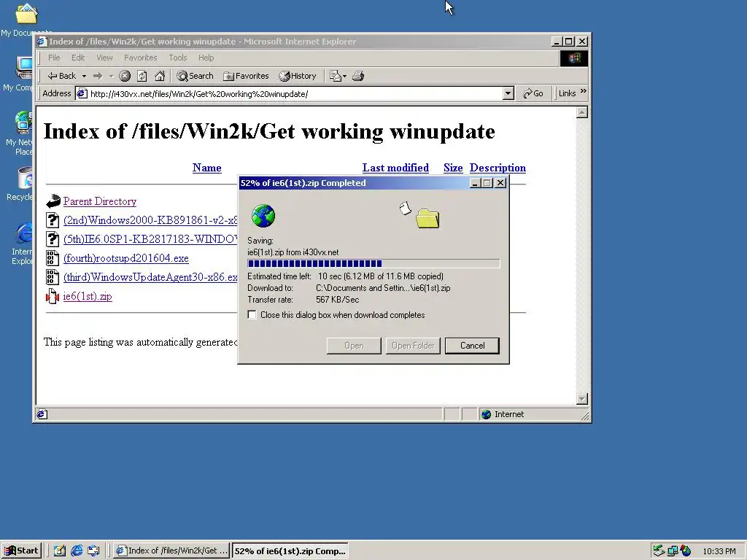Open the Parent Directory link
The height and width of the screenshot is (560, 747).
pyautogui.click(x=99, y=201)
